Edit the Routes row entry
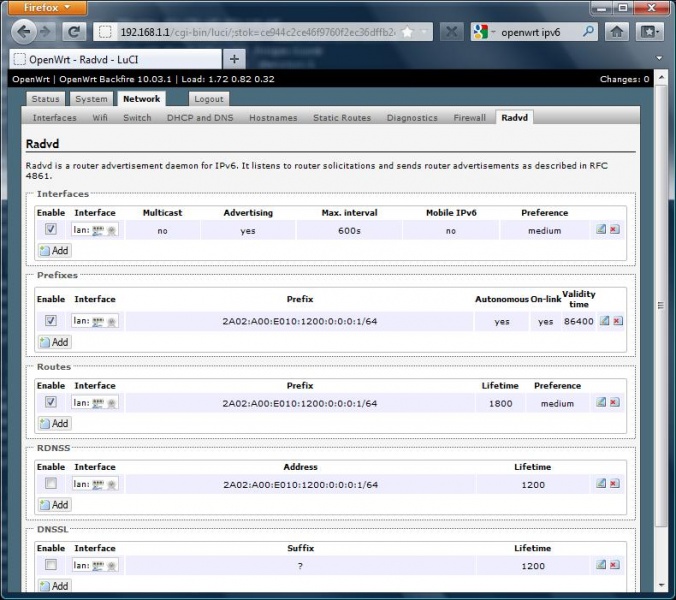The height and width of the screenshot is (600, 676). tap(601, 403)
